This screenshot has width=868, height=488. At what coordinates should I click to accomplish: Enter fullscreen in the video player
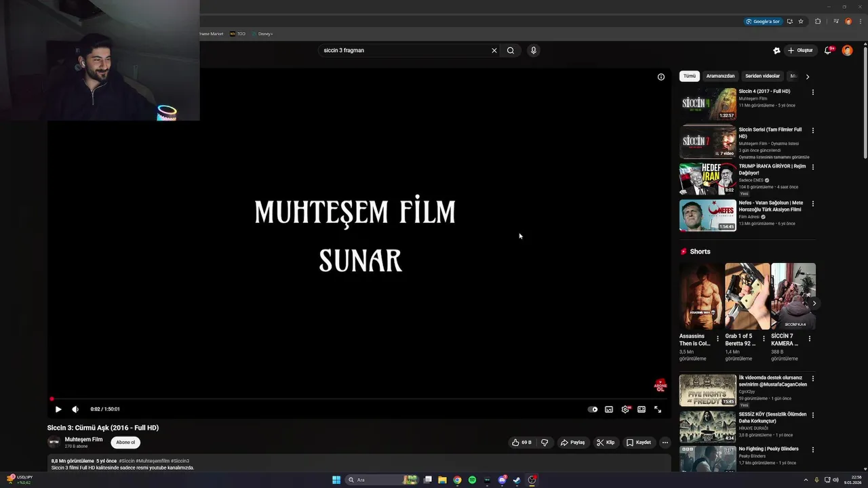coord(658,409)
